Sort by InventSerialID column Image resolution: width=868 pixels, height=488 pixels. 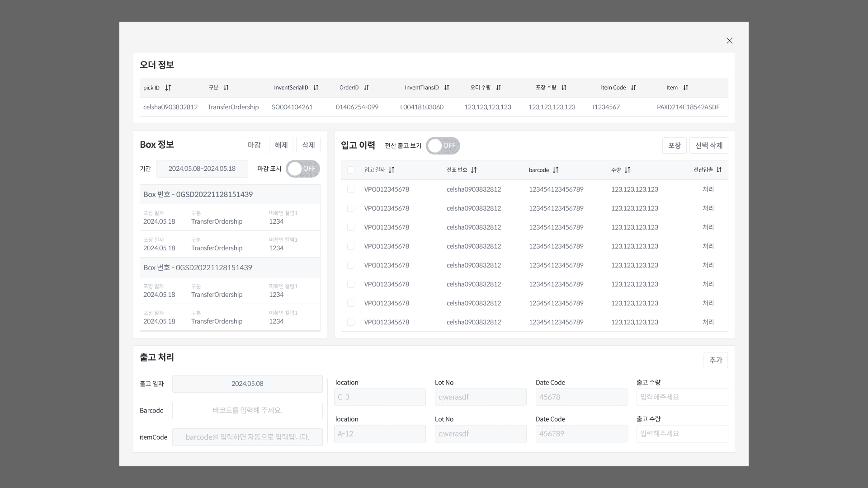click(315, 88)
